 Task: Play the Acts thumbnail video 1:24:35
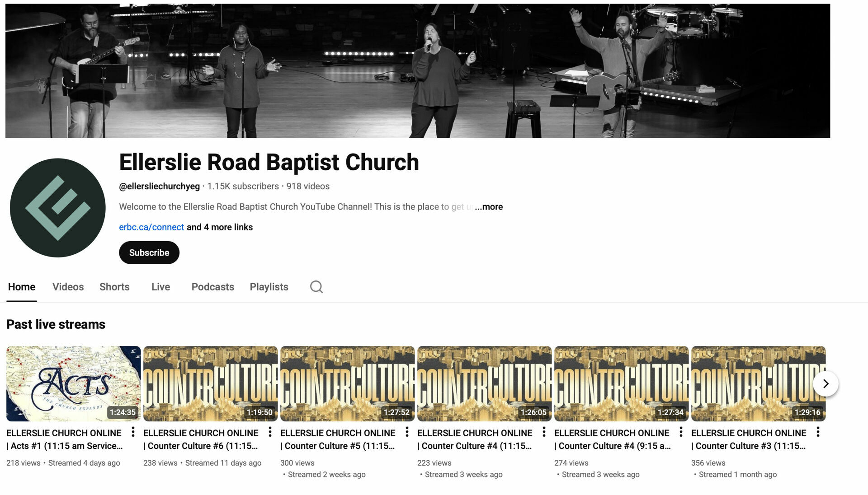[73, 383]
